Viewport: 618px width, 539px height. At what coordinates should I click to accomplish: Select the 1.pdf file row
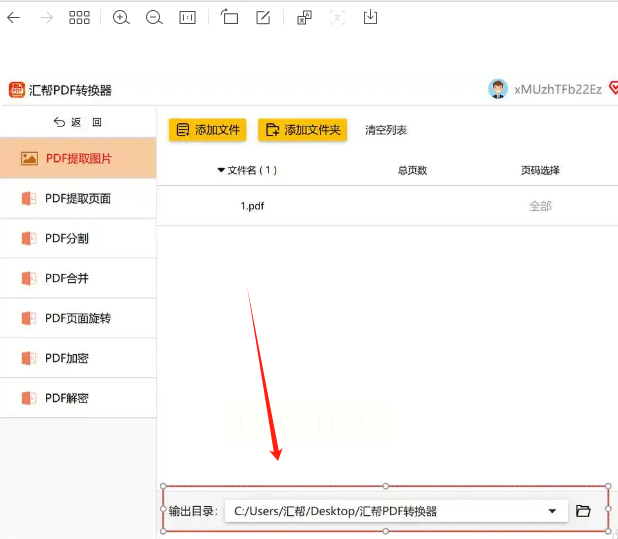click(387, 206)
